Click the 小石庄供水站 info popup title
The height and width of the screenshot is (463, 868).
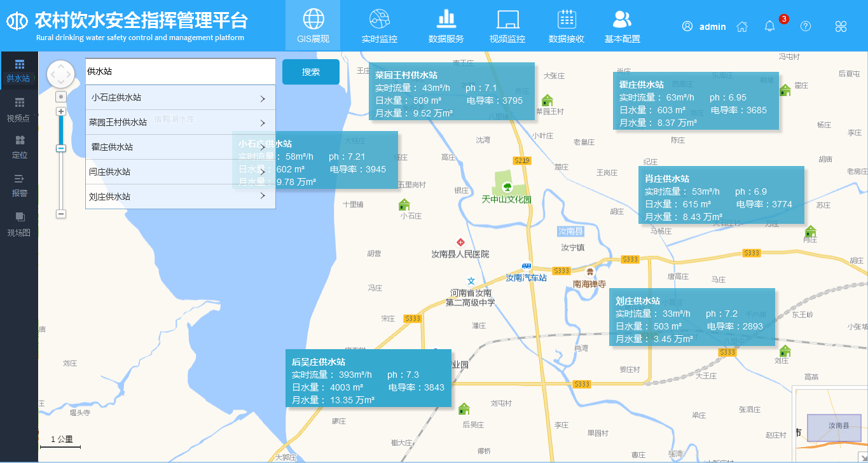265,144
